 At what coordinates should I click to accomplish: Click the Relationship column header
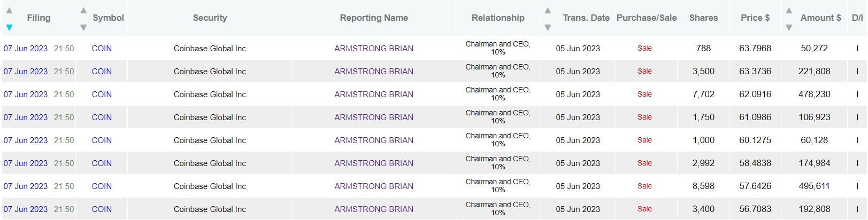[x=498, y=18]
